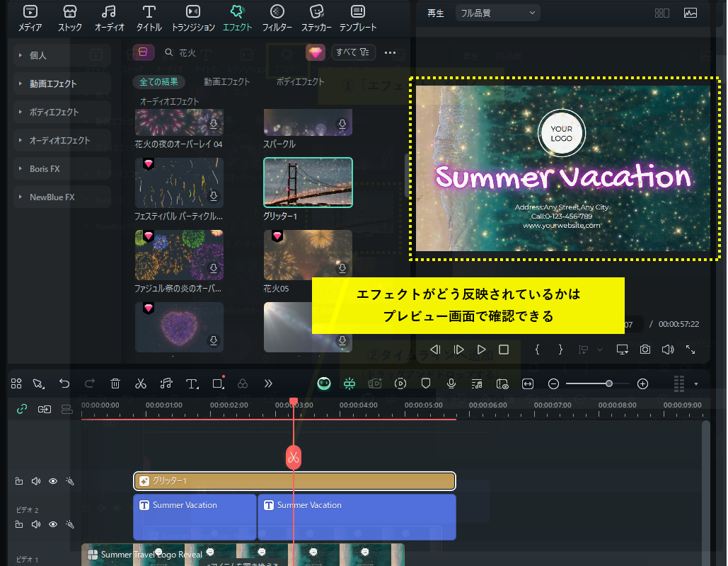Redo the last action
Image resolution: width=728 pixels, height=566 pixels.
[90, 383]
